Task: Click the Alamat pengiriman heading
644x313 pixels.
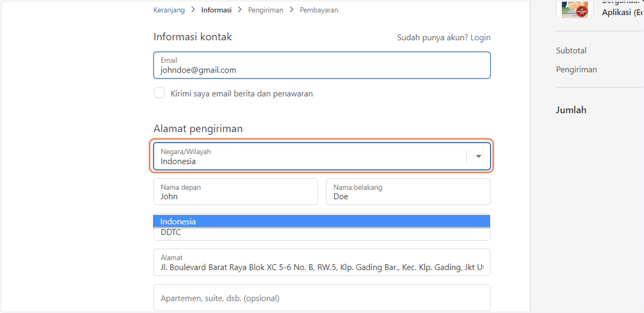Action: (x=198, y=128)
